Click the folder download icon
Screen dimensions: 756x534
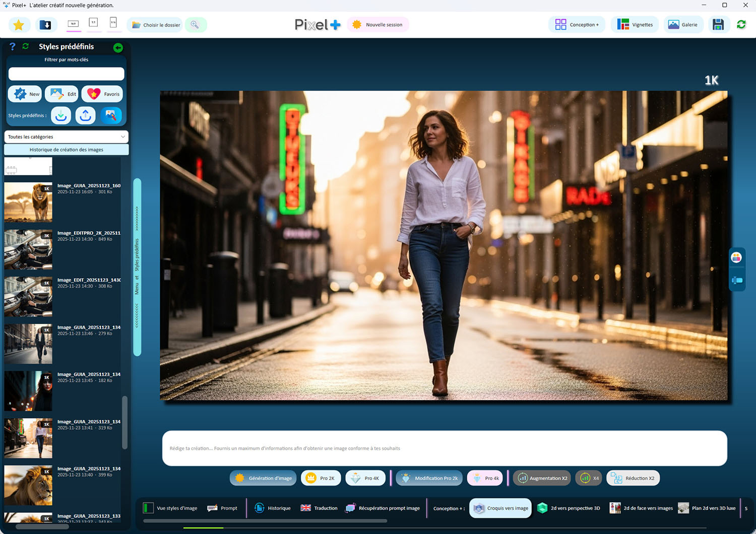point(45,25)
